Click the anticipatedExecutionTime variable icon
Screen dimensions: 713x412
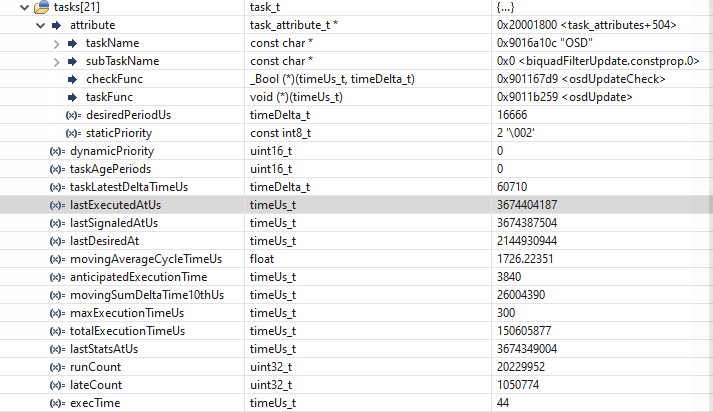[x=57, y=277]
